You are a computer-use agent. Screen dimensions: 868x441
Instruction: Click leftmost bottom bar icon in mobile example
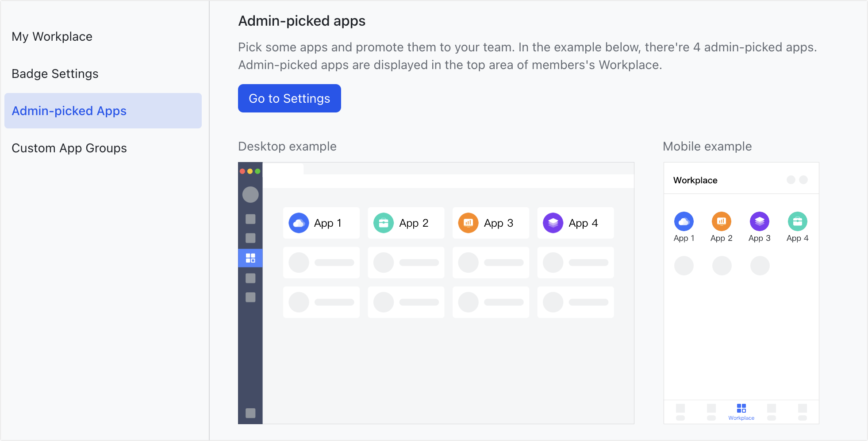(x=680, y=408)
